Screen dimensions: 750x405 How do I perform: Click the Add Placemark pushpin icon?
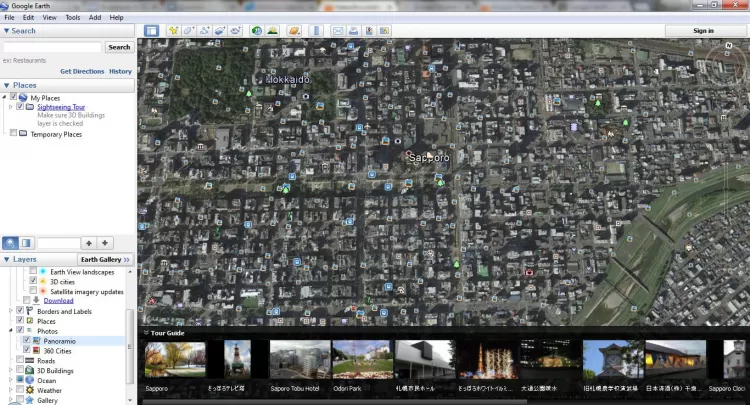point(173,31)
